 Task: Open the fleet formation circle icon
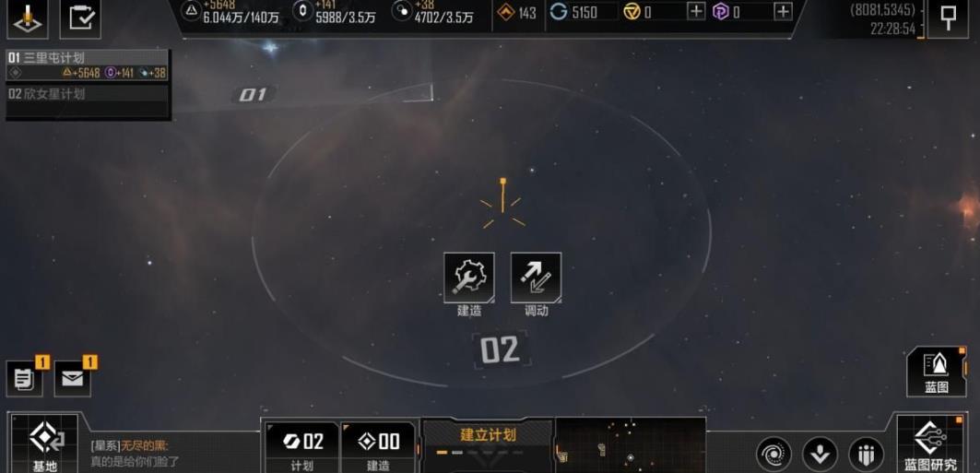867,455
